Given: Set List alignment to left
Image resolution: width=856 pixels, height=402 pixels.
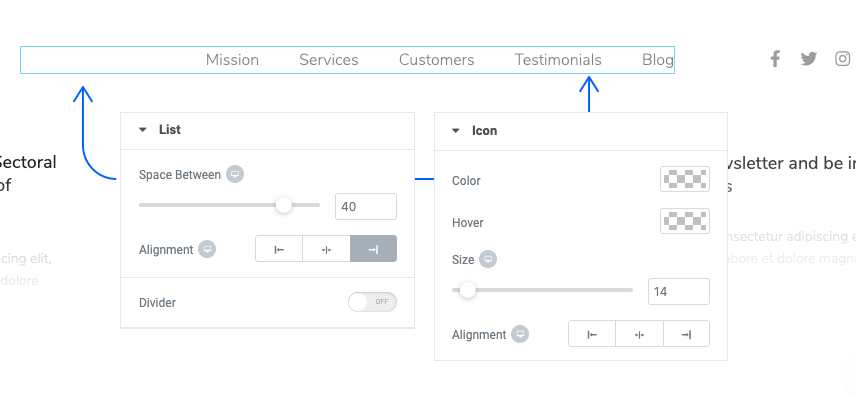Looking at the screenshot, I should point(279,249).
